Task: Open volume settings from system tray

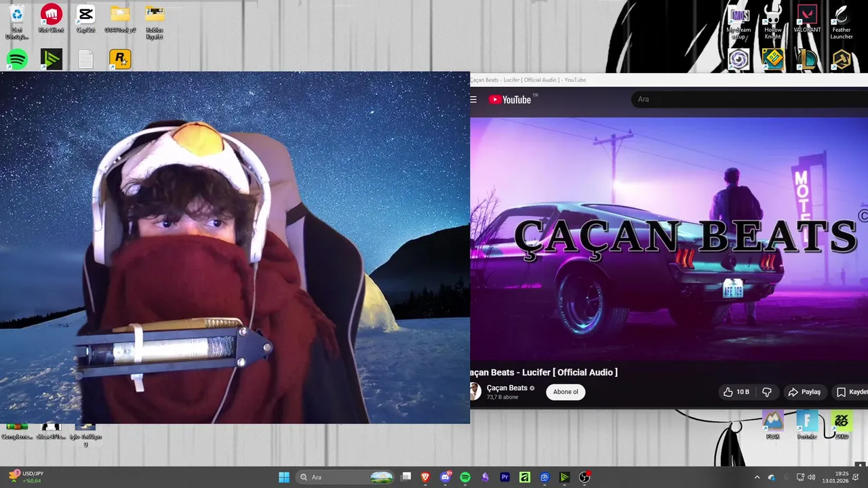Action: pyautogui.click(x=813, y=477)
